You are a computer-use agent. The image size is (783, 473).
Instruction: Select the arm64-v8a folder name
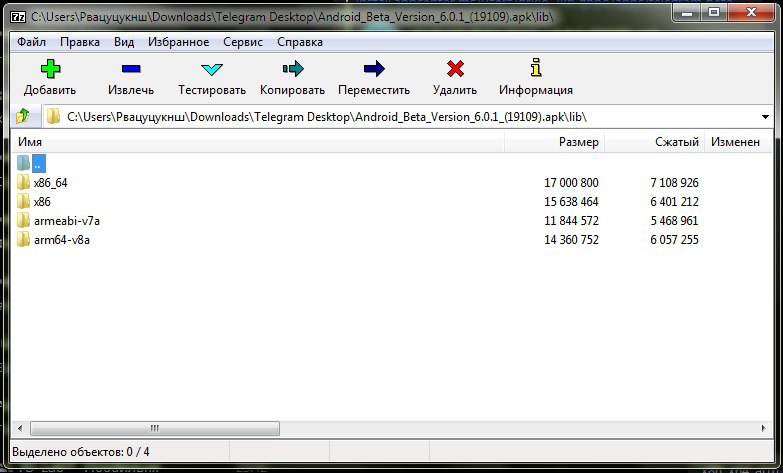click(62, 239)
